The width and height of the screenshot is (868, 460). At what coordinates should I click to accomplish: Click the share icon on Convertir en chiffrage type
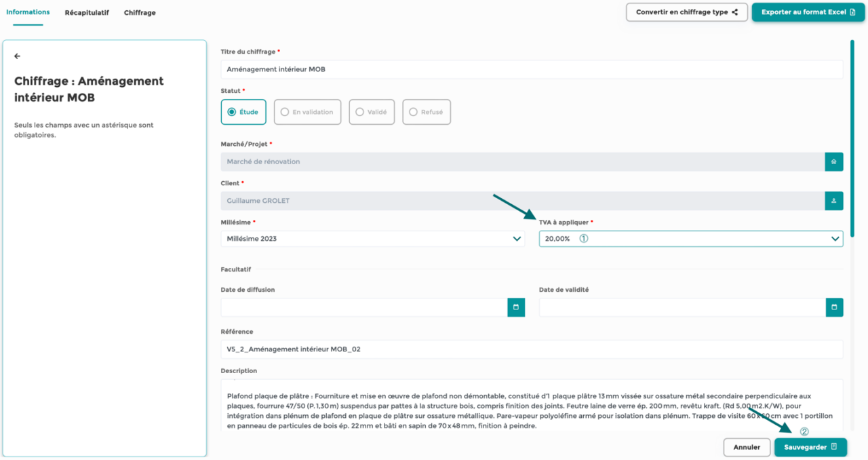coord(734,12)
